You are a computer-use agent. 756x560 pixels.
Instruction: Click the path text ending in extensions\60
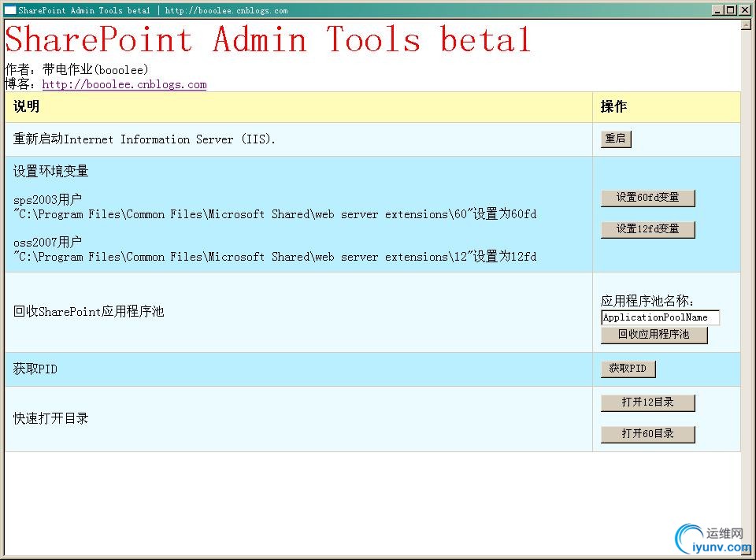(275, 214)
